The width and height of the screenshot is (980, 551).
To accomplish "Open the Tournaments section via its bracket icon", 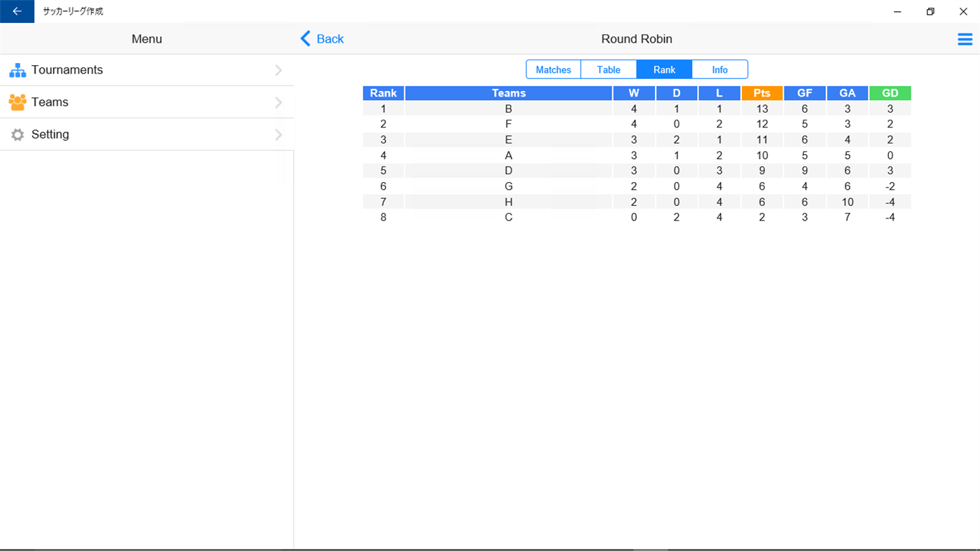I will (x=17, y=69).
